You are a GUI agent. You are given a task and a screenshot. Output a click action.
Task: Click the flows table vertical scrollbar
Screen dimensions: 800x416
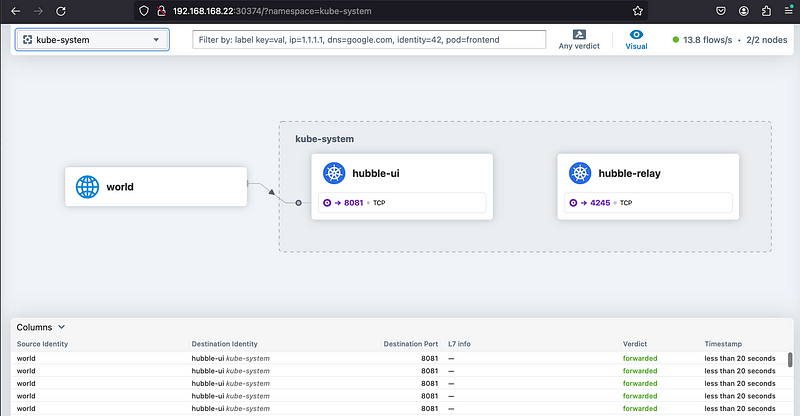(790, 361)
